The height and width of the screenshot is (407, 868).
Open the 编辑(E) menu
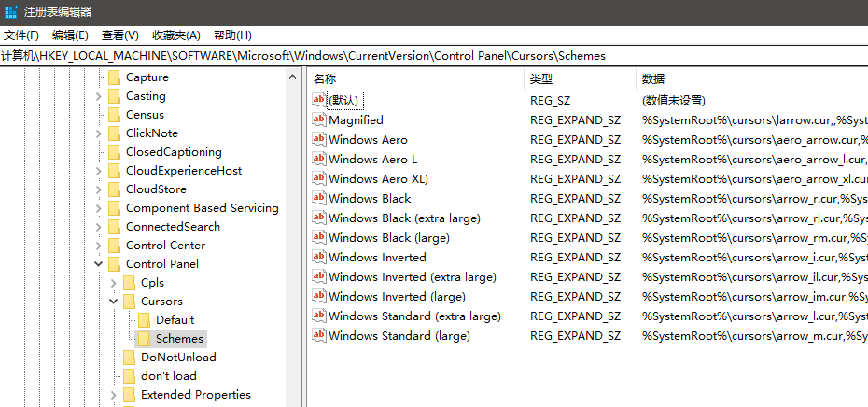[x=70, y=35]
